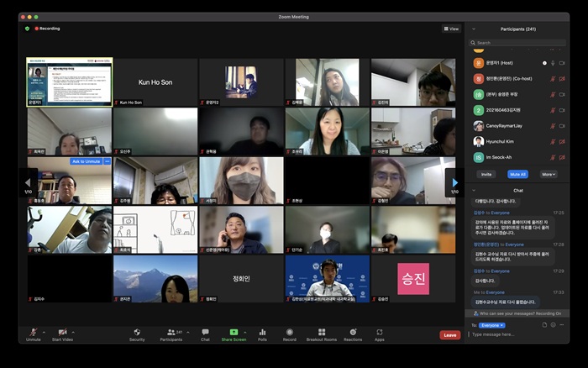Viewport: 588px width, 368px height.
Task: Open the View layout menu
Action: pos(452,29)
